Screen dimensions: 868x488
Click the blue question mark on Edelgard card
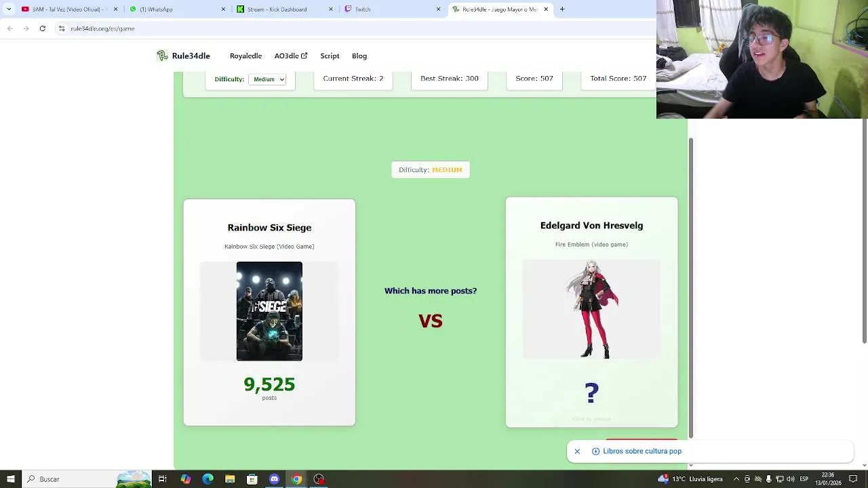pos(591,393)
